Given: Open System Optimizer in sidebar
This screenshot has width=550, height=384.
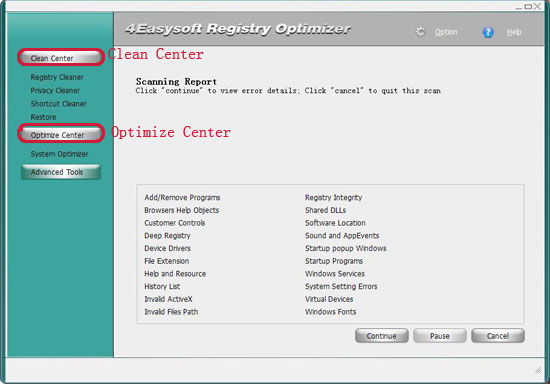Looking at the screenshot, I should tap(59, 154).
